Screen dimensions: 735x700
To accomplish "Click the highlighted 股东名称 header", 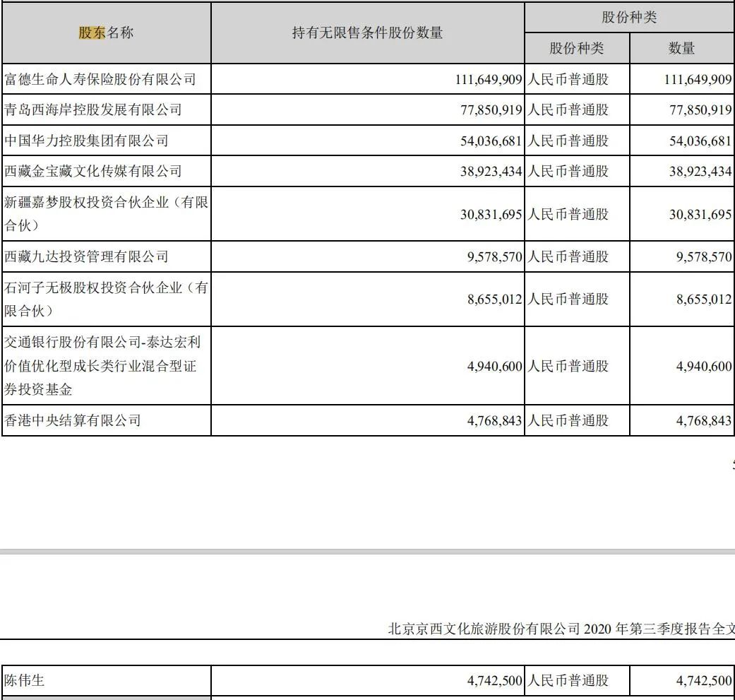I will (x=106, y=32).
